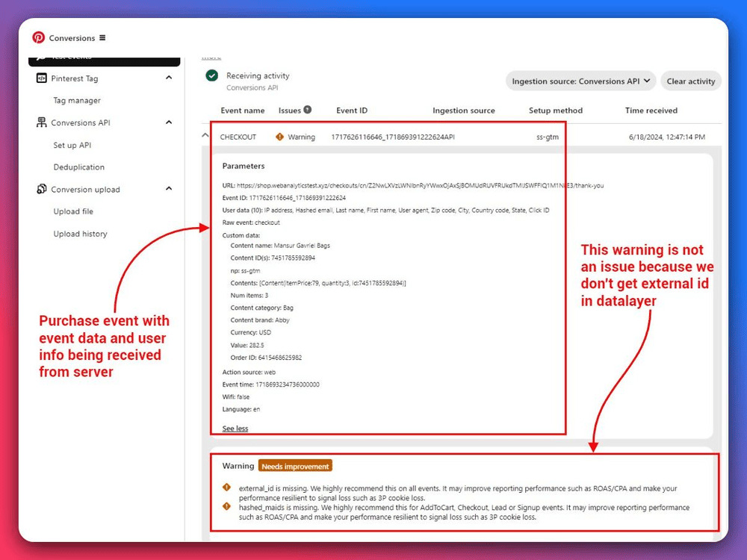Click the warning diamond beside hashed_maids message
The image size is (747, 560).
[x=227, y=506]
